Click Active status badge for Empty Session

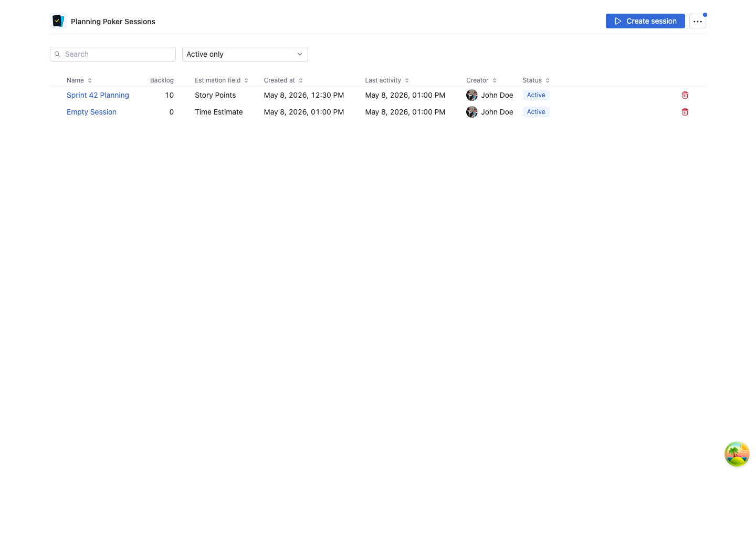coord(536,112)
